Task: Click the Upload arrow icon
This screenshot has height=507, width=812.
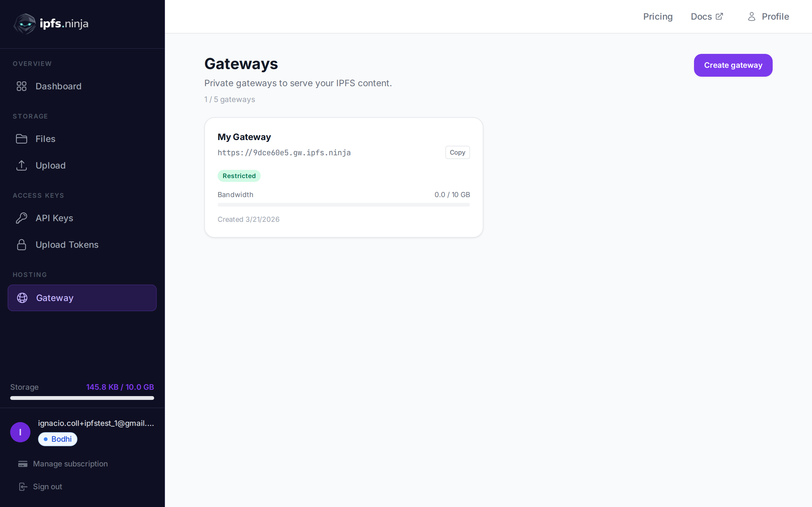Action: (22, 165)
